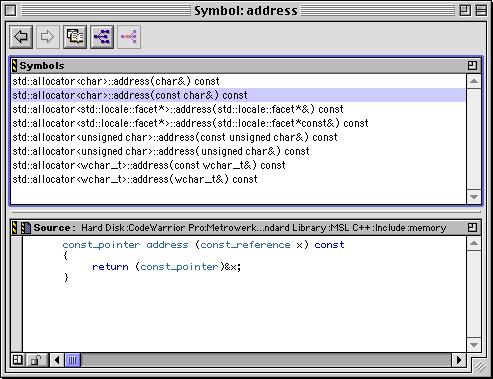Click Symbols list scroll down arrow

pos(474,197)
